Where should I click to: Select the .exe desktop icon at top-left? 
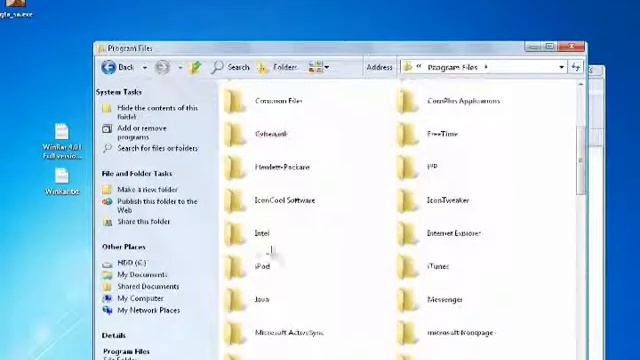15,8
